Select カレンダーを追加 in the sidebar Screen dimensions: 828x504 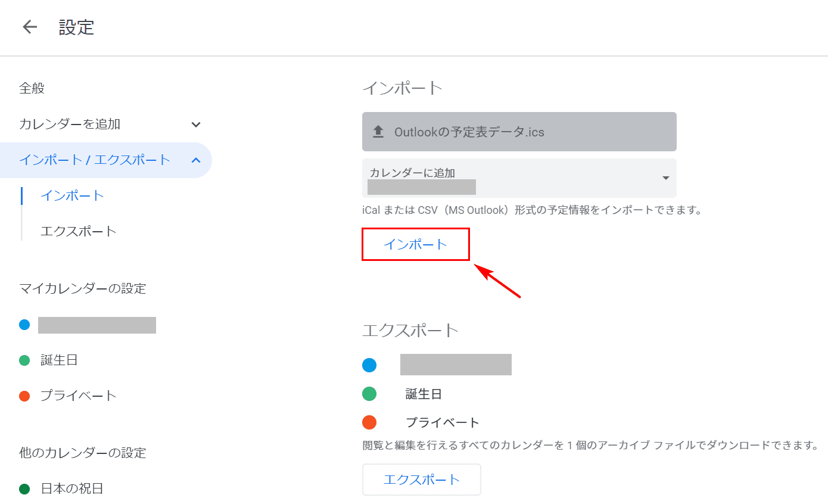[x=70, y=125]
